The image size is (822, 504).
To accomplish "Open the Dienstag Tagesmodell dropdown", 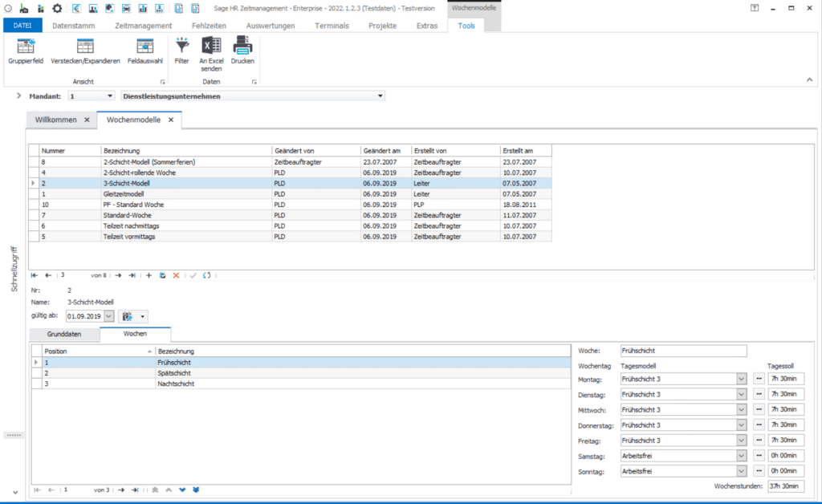I will pos(741,394).
